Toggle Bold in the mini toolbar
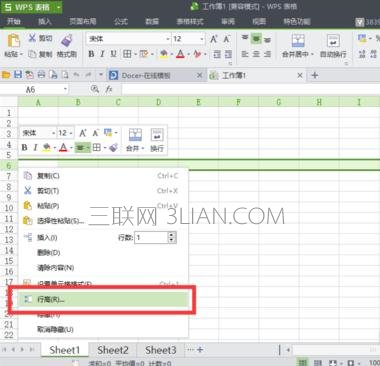 [24, 147]
